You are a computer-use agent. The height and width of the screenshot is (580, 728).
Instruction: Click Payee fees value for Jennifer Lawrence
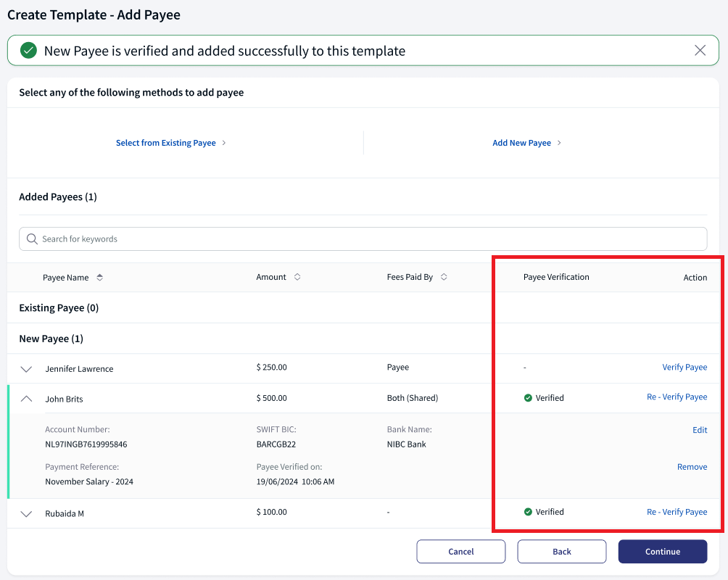[398, 367]
